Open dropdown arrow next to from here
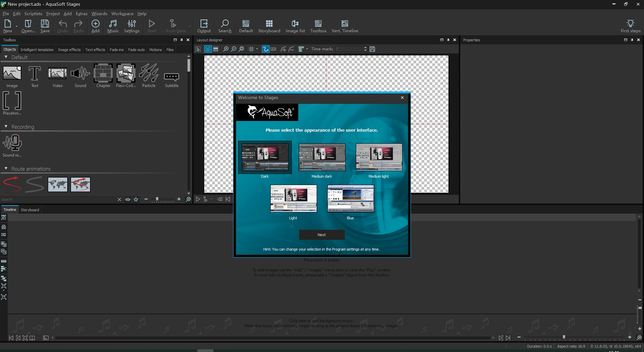644x352 pixels. (x=190, y=26)
